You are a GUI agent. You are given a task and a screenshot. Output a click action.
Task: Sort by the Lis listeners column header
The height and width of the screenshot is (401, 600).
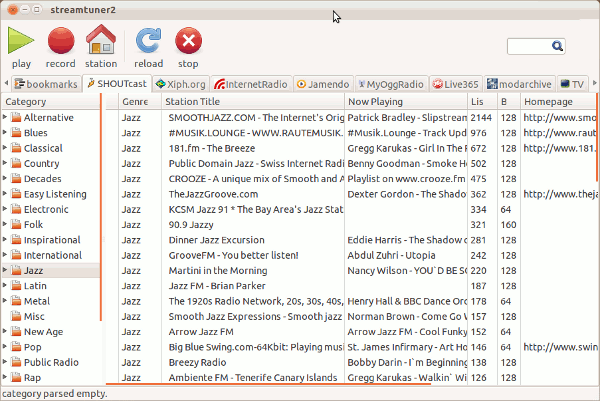pos(482,101)
